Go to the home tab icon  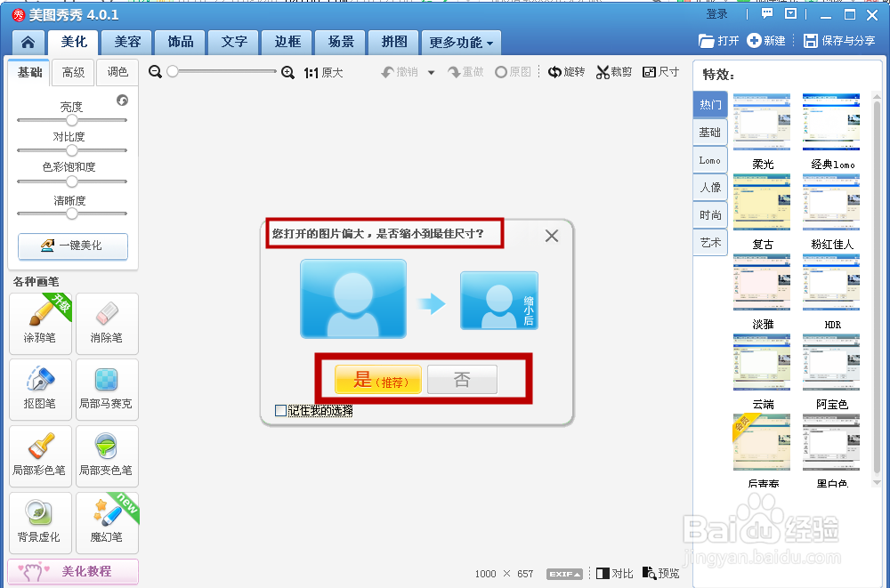click(28, 42)
